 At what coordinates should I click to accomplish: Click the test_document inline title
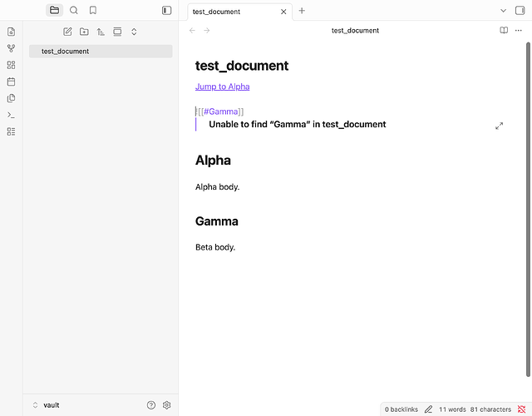click(x=242, y=66)
